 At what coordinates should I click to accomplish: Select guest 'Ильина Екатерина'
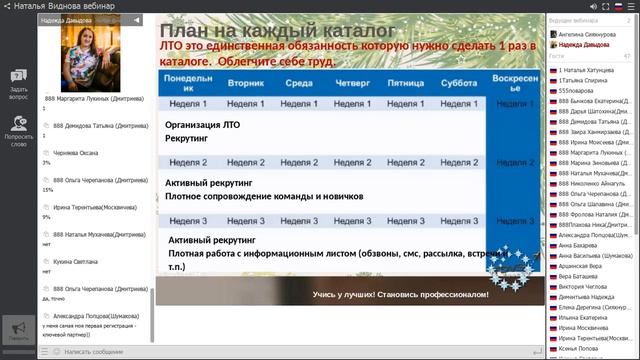(x=583, y=318)
